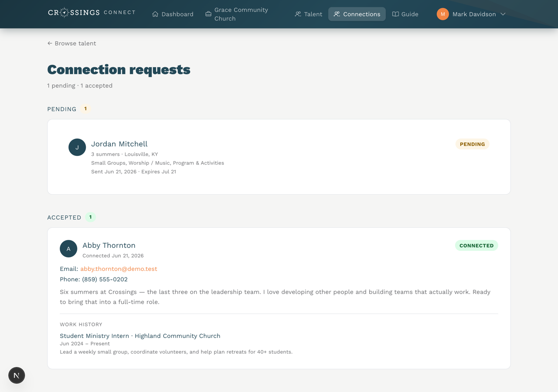
Task: Click the accepted count badge showing 1
Action: (x=90, y=217)
